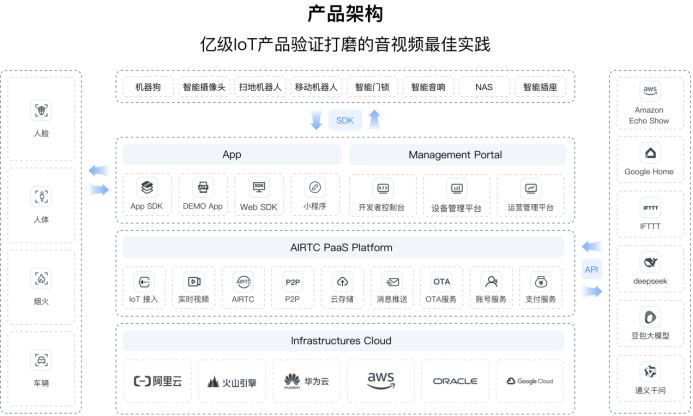Image resolution: width=693 pixels, height=416 pixels.
Task: Click the 支付服务 payment icon
Action: pos(540,282)
